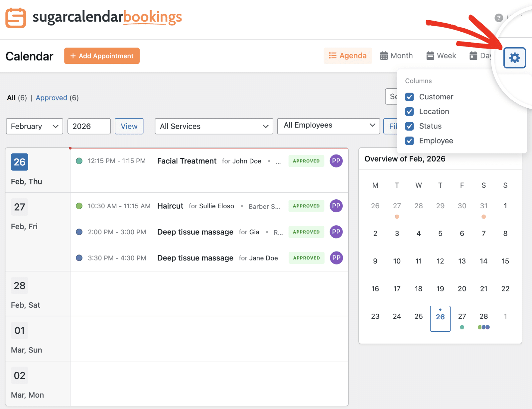The width and height of the screenshot is (532, 409).
Task: Expand the All Services dropdown
Action: pos(214,126)
